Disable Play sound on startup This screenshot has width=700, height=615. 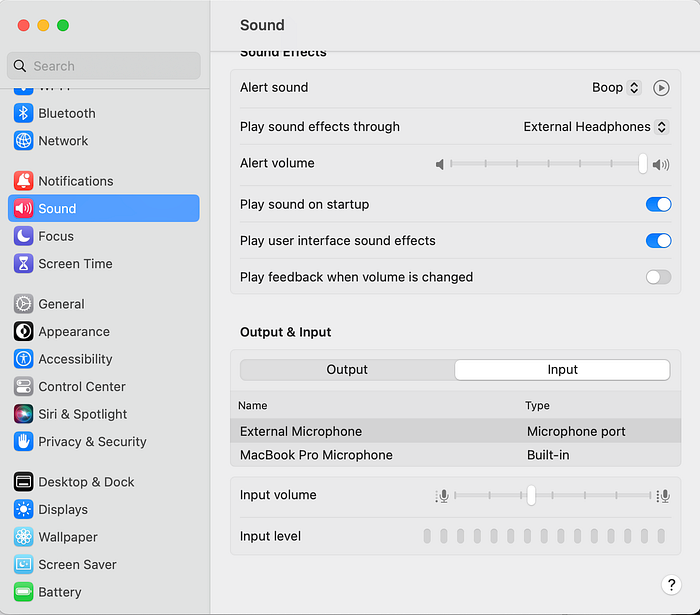coord(658,204)
